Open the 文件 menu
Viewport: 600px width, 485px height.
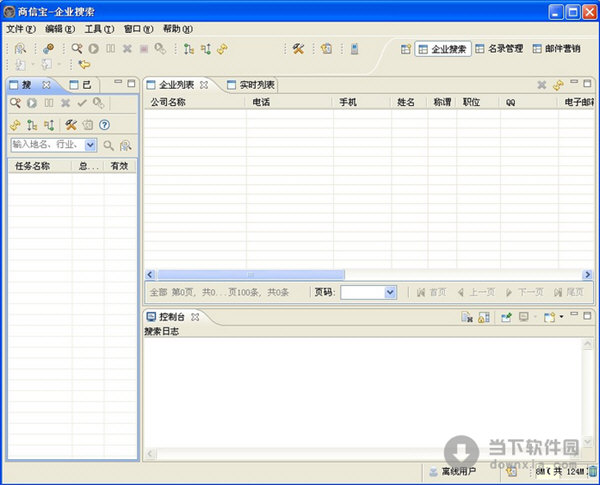click(21, 29)
